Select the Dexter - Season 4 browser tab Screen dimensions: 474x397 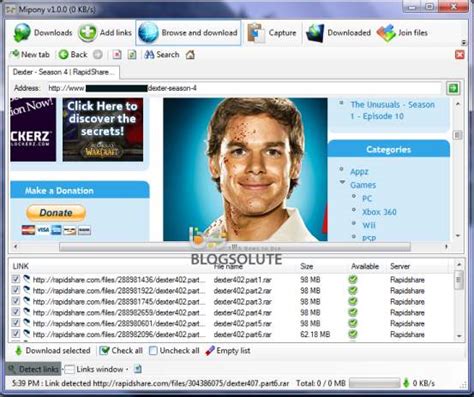tap(64, 72)
